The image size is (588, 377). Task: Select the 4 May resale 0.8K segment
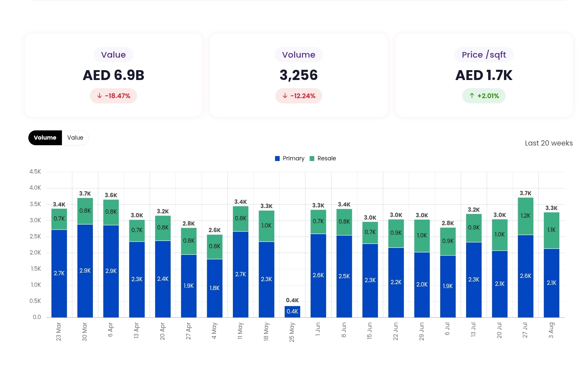[x=214, y=247]
